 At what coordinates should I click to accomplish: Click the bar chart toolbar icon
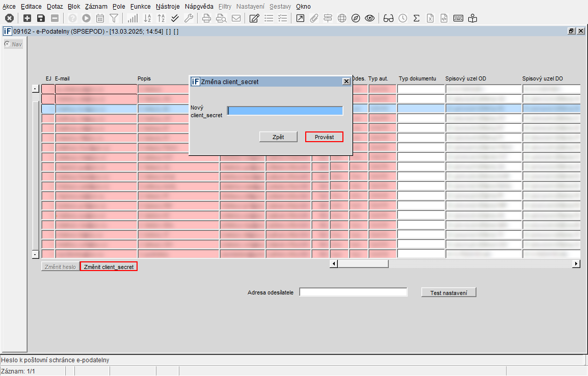pos(132,18)
